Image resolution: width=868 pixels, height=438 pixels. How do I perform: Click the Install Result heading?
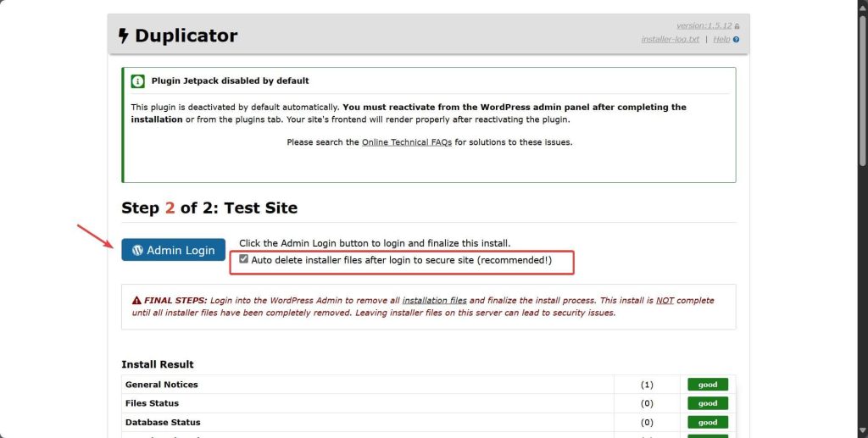[x=158, y=364]
